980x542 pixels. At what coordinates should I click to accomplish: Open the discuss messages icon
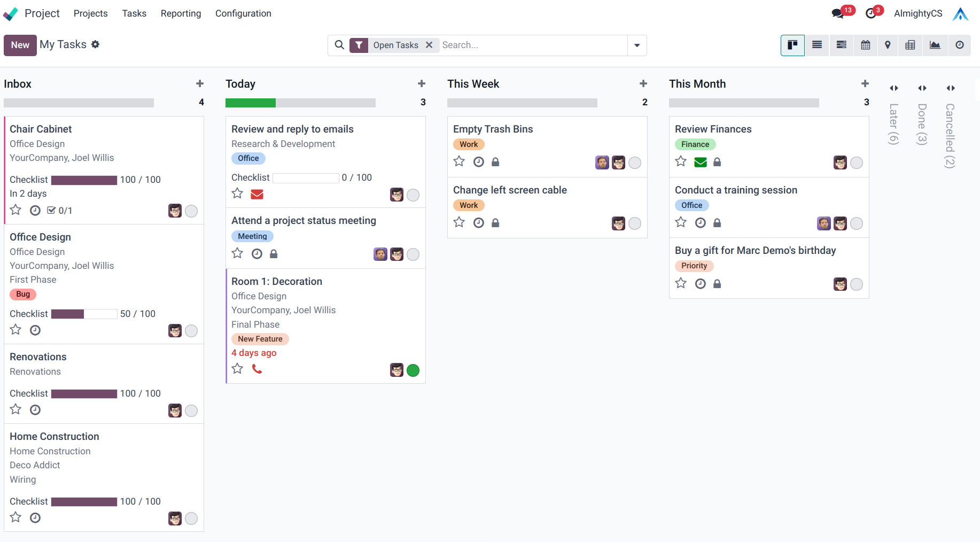coord(838,13)
